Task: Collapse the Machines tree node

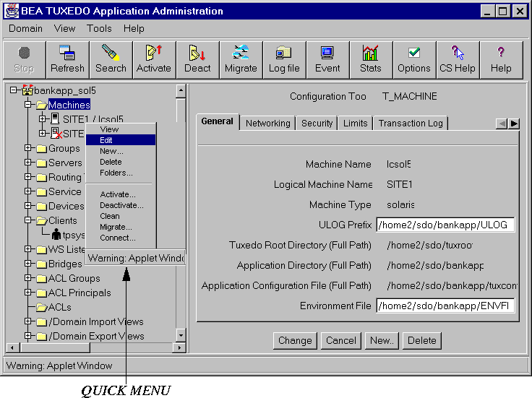Action: point(27,105)
